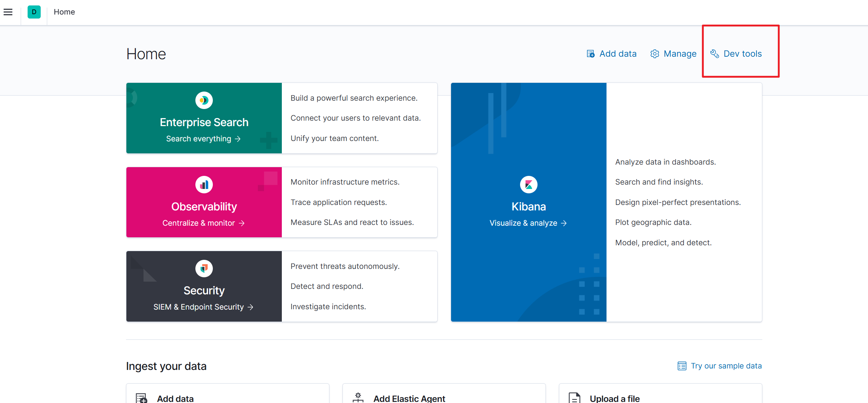This screenshot has height=403, width=868.
Task: Open the hamburger navigation menu
Action: pyautogui.click(x=8, y=12)
